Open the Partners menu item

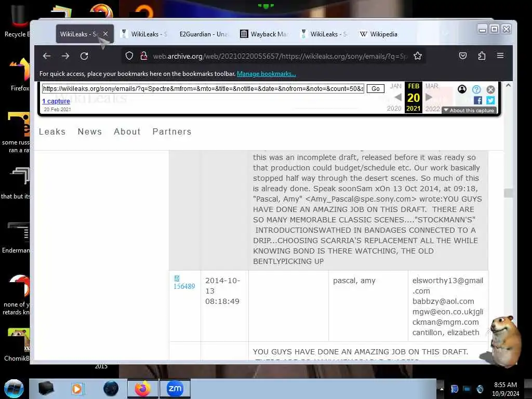pos(172,131)
